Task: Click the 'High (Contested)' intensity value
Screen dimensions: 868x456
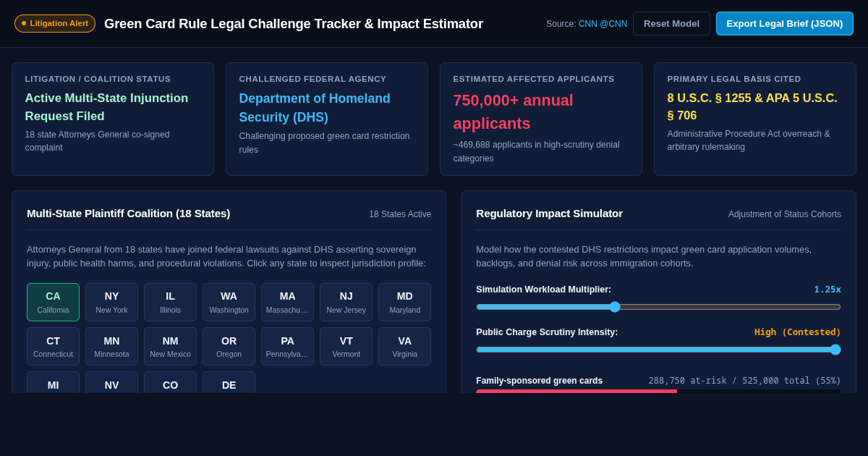Action: coord(798,332)
